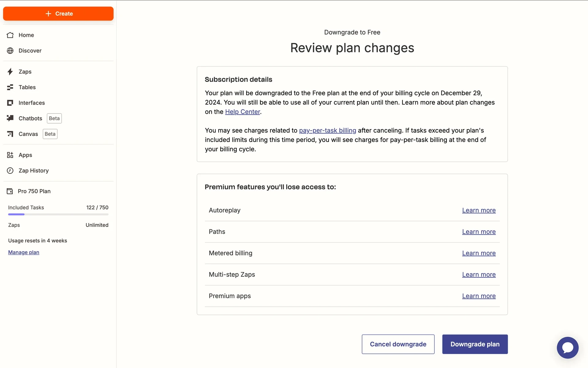This screenshot has width=588, height=368.
Task: Click the Metered billing feature name
Action: point(230,253)
